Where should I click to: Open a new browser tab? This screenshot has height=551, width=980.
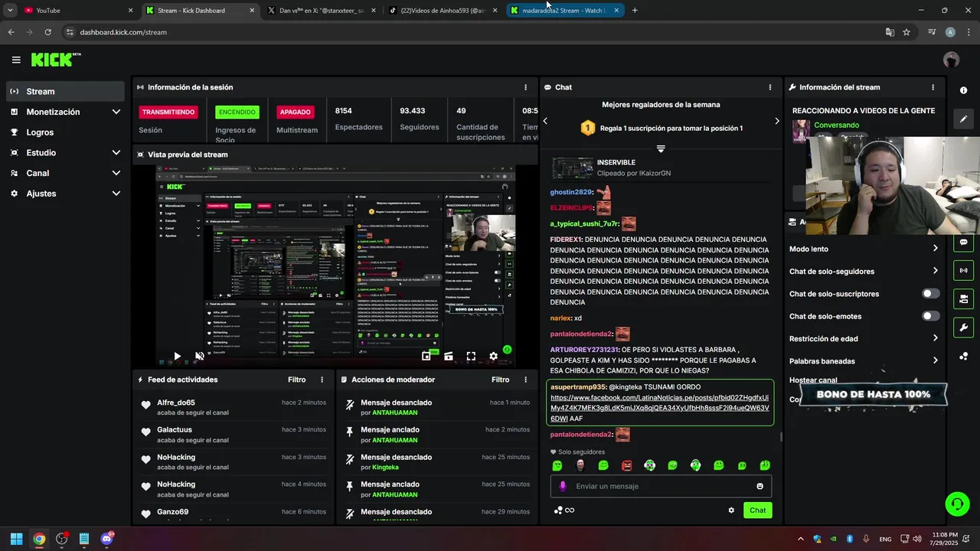click(635, 11)
